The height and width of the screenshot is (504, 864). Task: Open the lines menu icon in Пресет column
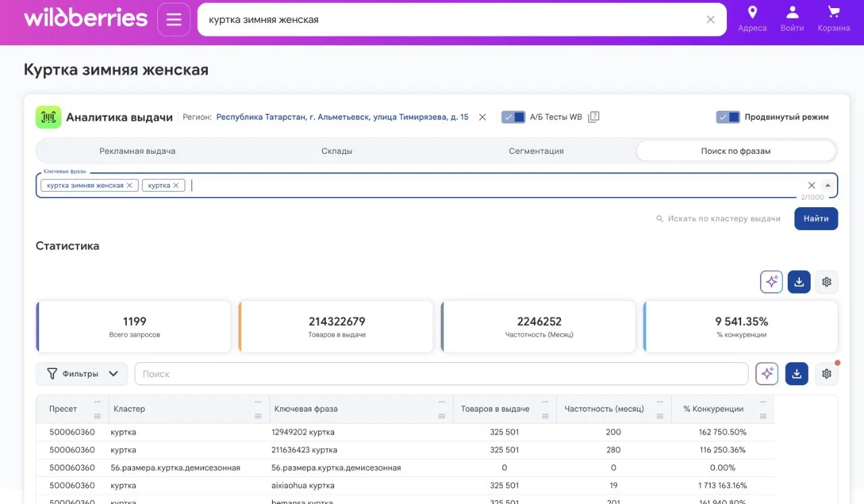point(97,416)
